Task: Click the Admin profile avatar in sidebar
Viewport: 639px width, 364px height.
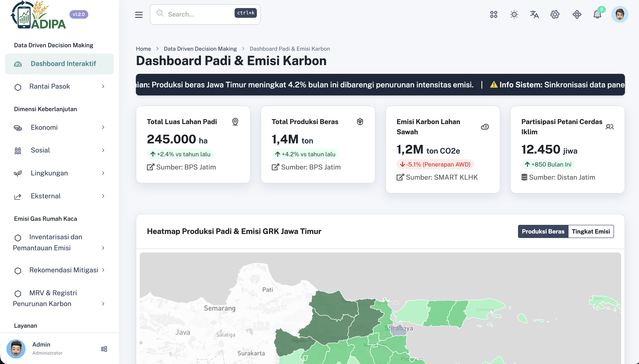Action: tap(16, 349)
